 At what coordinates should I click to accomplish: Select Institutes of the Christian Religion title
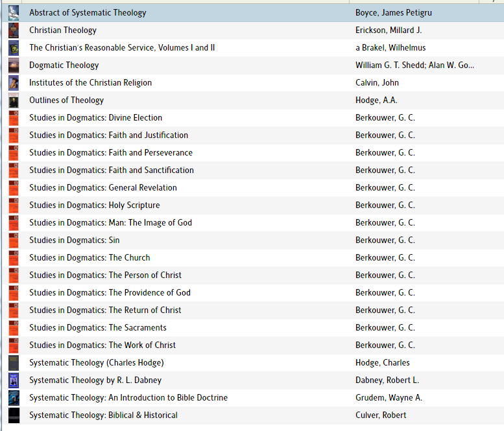point(90,83)
